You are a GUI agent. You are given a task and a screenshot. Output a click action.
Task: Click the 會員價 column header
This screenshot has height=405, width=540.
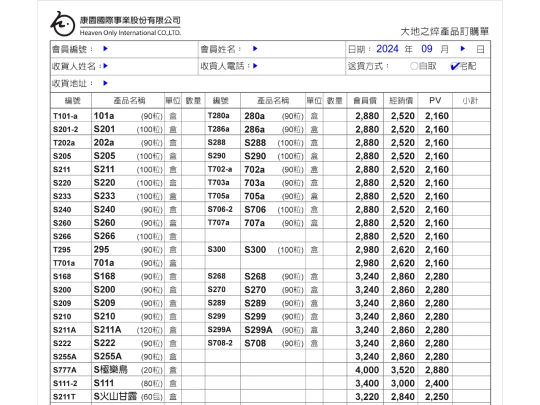365,101
